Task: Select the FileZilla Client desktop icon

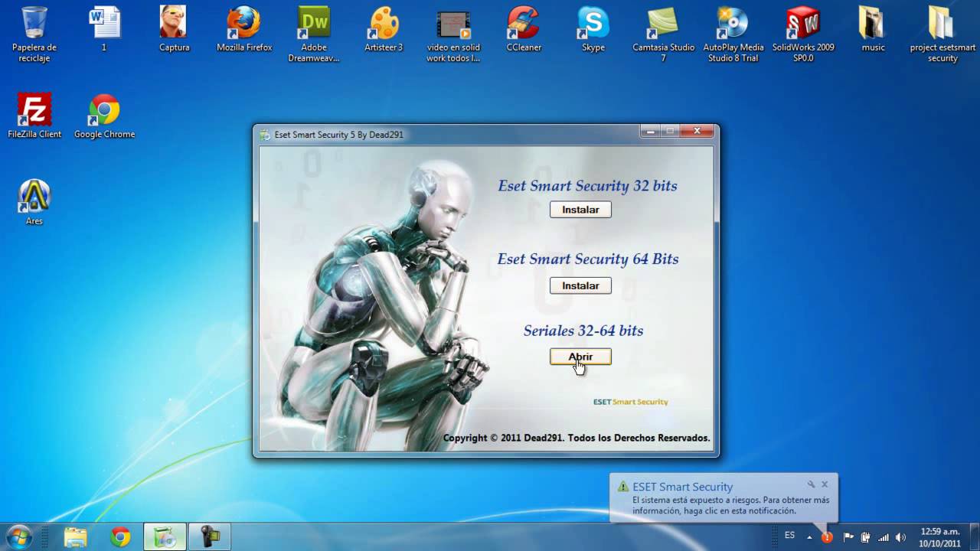Action: [34, 116]
